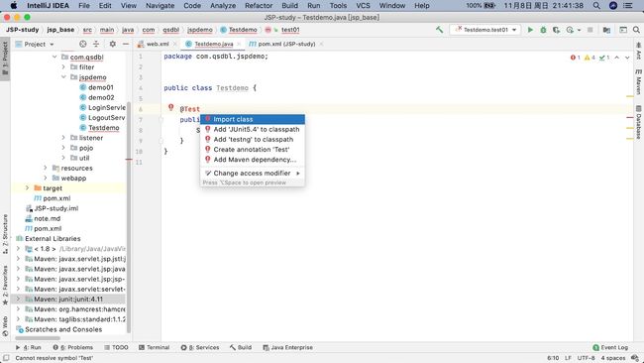Open the Services tool window
Image resolution: width=644 pixels, height=363 pixels.
pyautogui.click(x=200, y=347)
